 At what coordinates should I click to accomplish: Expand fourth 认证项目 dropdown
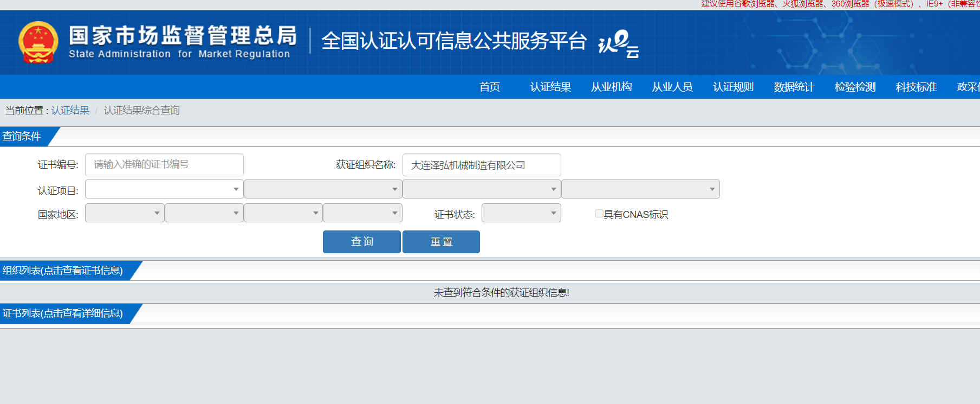click(640, 189)
